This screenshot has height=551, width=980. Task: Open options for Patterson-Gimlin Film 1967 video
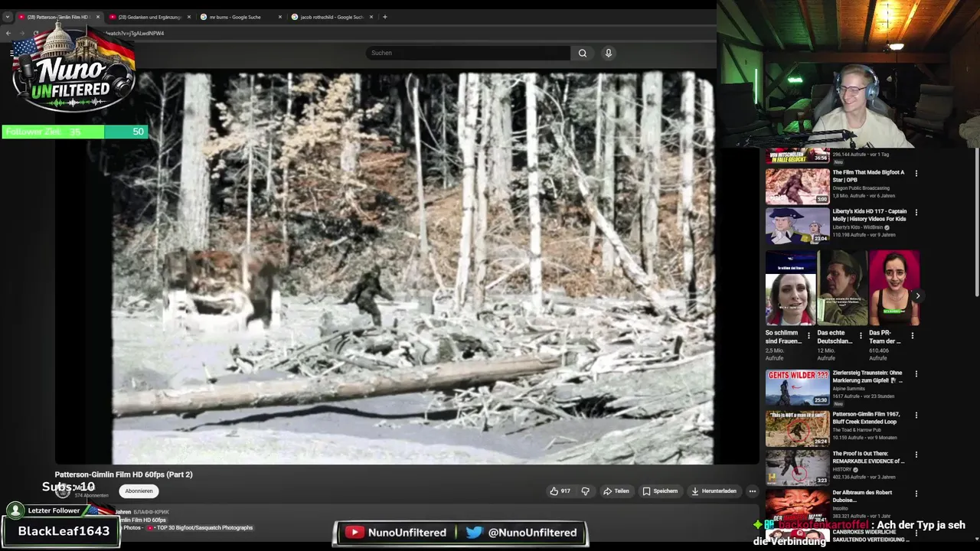pyautogui.click(x=916, y=416)
